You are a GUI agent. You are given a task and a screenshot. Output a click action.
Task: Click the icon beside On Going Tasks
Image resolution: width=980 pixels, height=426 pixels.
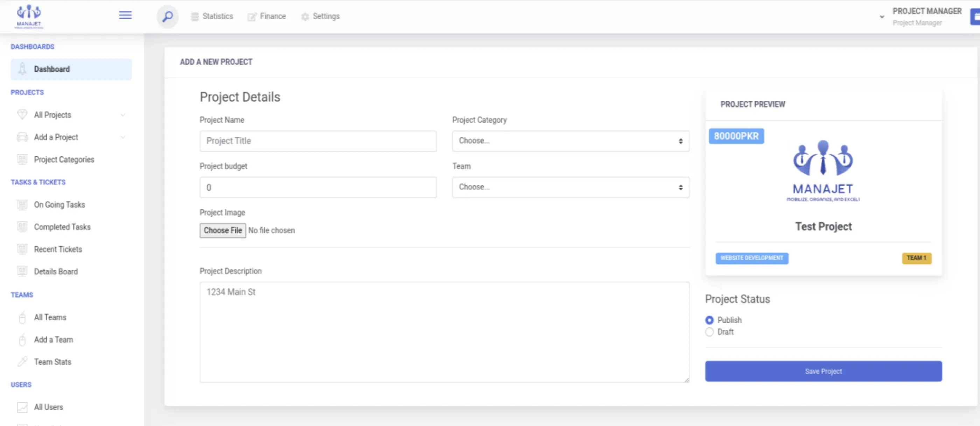click(22, 205)
